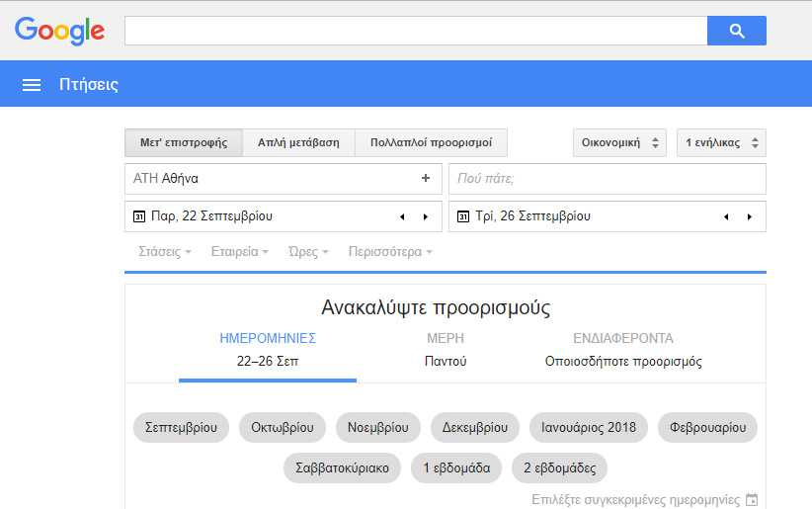This screenshot has height=509, width=812.
Task: Choose Πολλαπλοί προορισμοί trip type
Action: coord(431,142)
